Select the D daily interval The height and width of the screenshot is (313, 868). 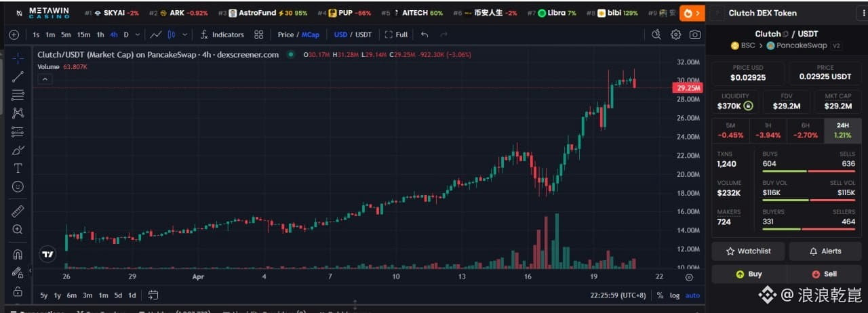pyautogui.click(x=126, y=35)
